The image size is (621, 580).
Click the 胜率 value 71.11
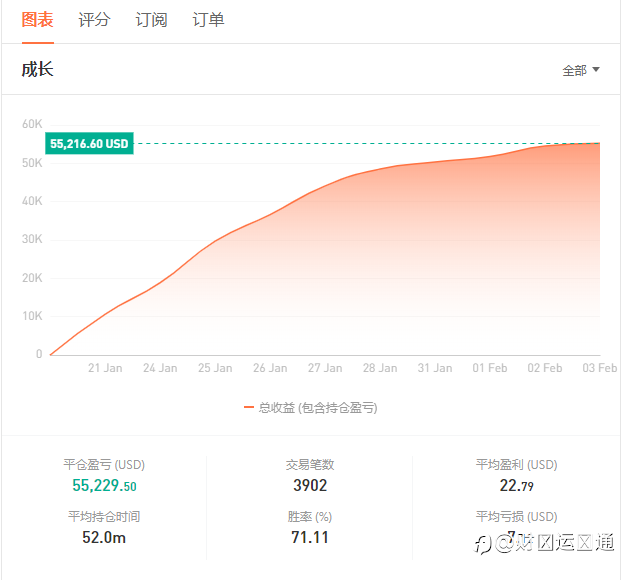pyautogui.click(x=310, y=538)
